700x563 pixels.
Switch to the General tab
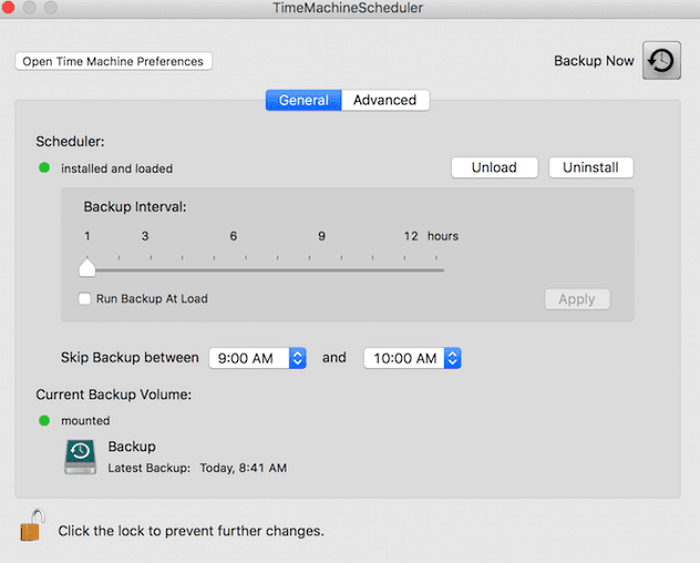pyautogui.click(x=303, y=100)
